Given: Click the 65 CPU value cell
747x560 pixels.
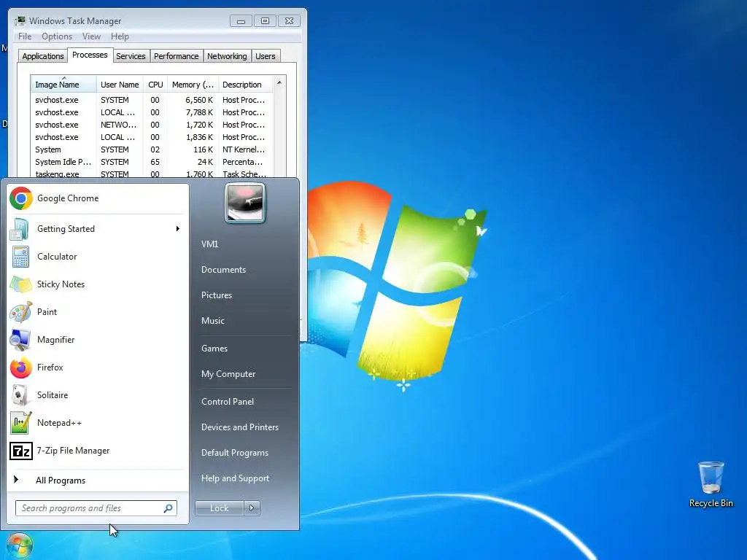Looking at the screenshot, I should click(155, 162).
